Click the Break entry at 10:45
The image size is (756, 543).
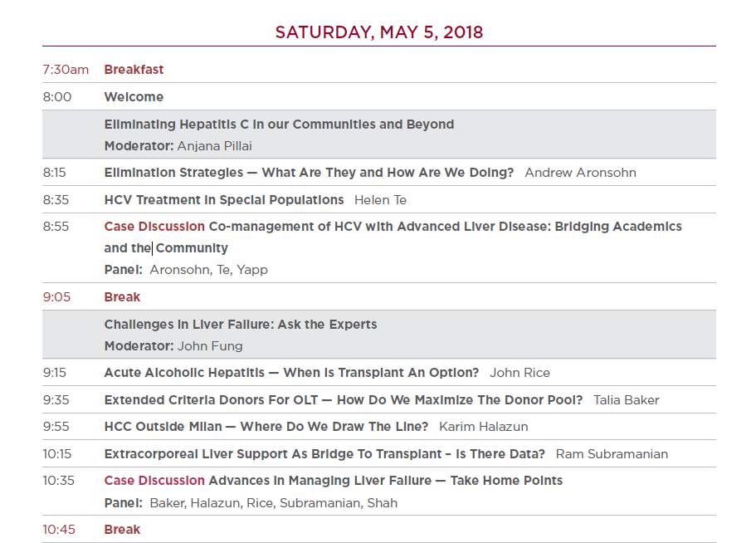122,530
